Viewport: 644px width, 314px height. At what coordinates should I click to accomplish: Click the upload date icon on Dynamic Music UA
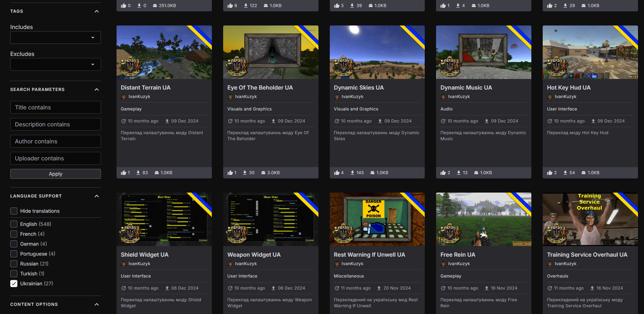coord(487,121)
